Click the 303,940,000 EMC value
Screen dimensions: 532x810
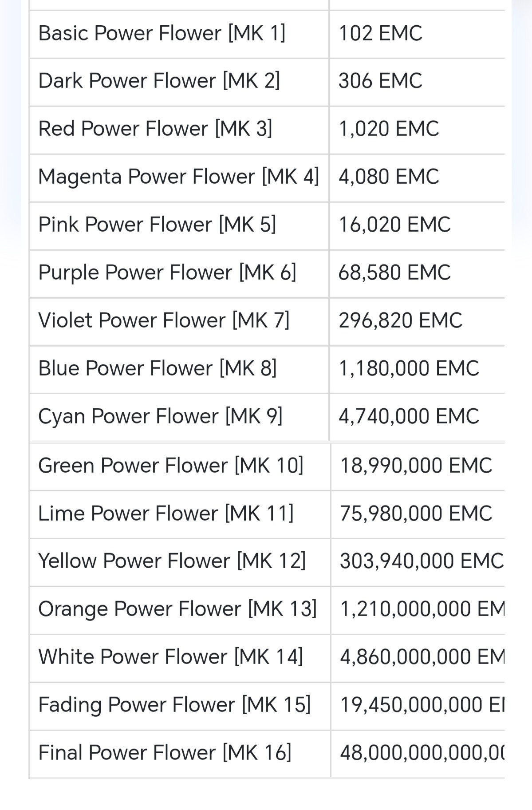click(422, 561)
